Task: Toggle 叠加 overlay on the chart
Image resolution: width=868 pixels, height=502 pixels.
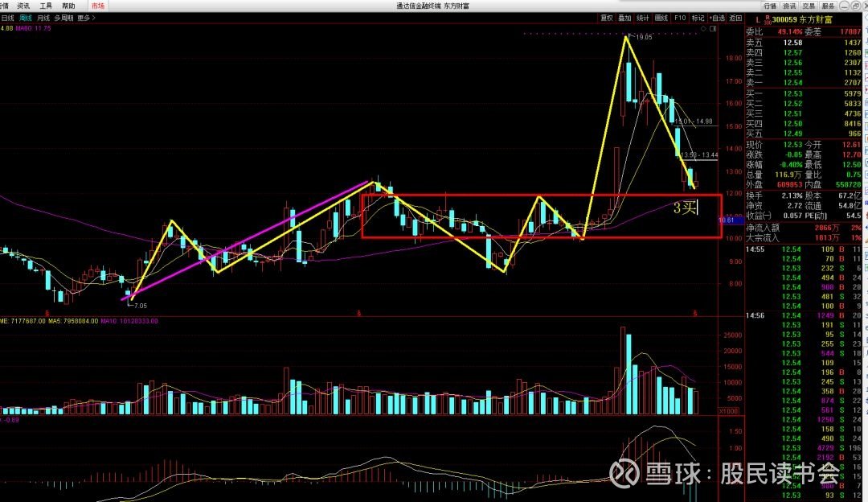Action: [624, 19]
